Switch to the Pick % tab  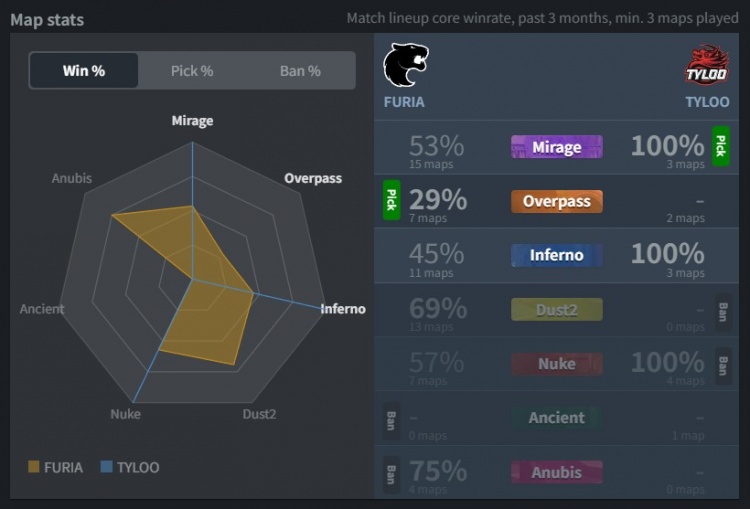192,71
